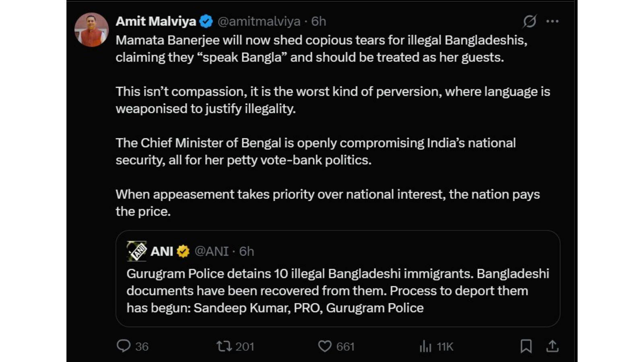Click the ANI logo avatar
Viewport: 644px width, 362px height.
click(137, 251)
